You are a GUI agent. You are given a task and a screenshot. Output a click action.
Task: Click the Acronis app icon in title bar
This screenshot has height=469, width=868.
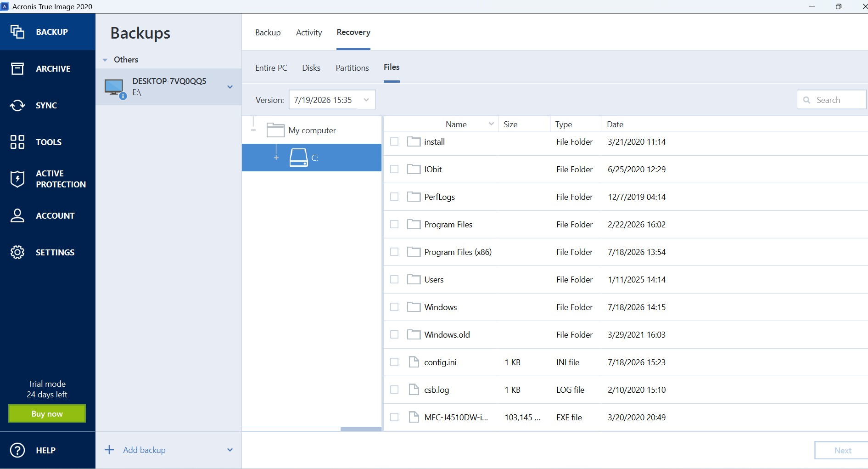(5, 6)
